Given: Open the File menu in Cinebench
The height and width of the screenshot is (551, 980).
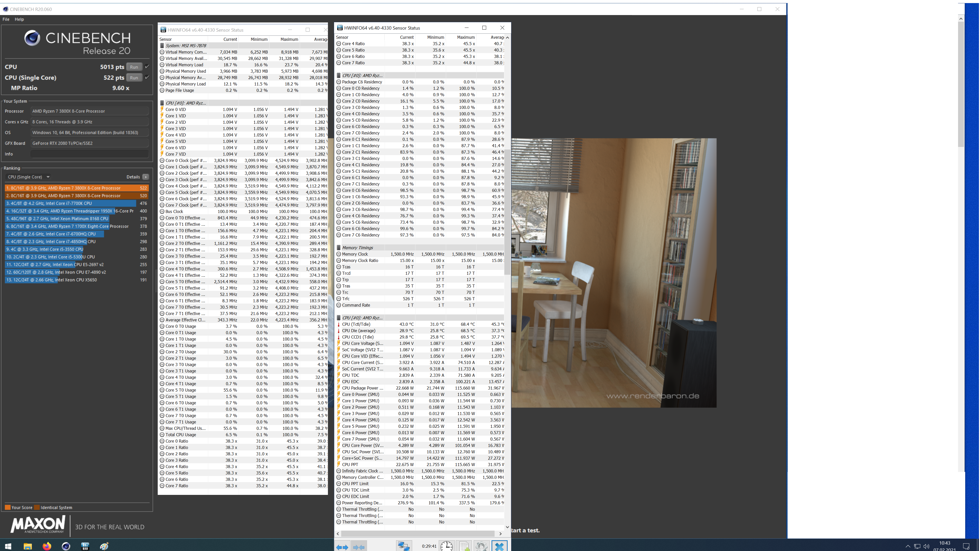Looking at the screenshot, I should pyautogui.click(x=6, y=19).
